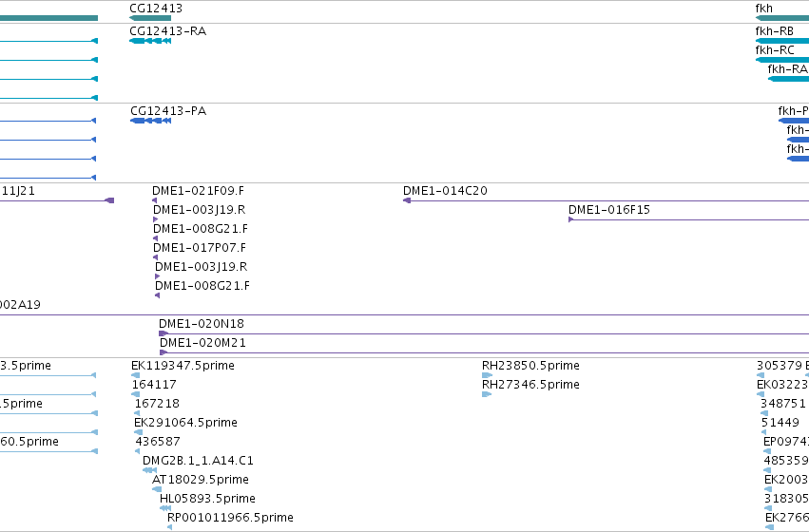The width and height of the screenshot is (809, 532).
Task: Open the DME1-016F15 BAC label
Action: 609,210
